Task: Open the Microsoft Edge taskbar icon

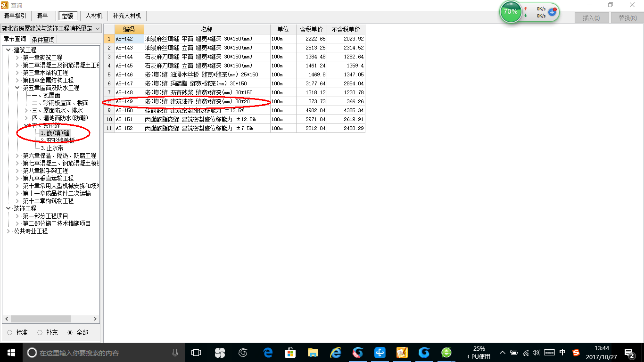Action: point(268,353)
